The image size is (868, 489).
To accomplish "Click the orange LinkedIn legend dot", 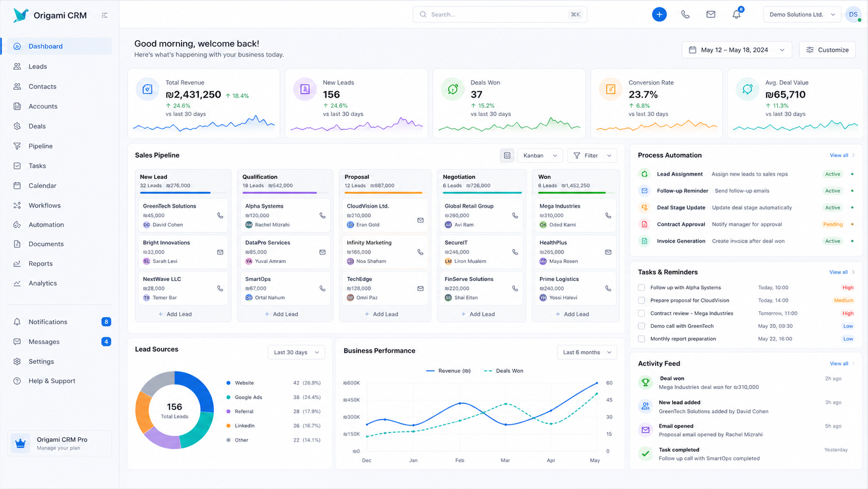I will pos(228,426).
